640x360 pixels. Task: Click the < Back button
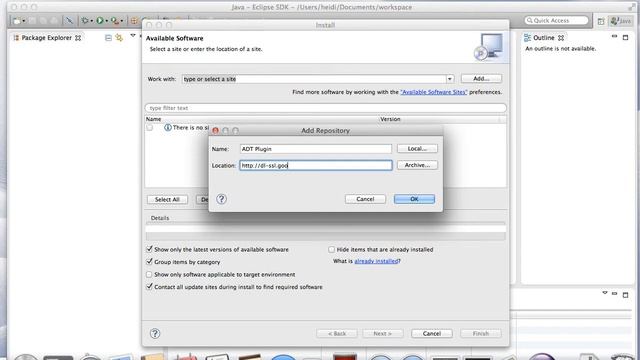(337, 334)
